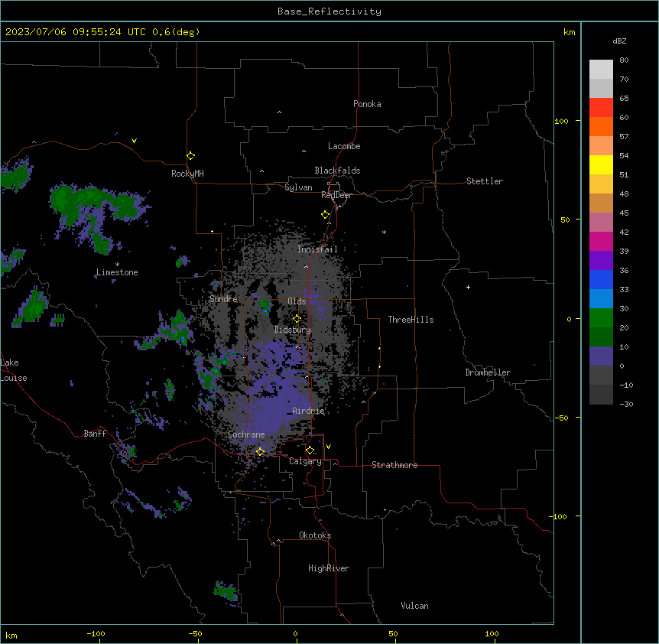The image size is (659, 644).
Task: Click the RockyMH label
Action: (x=187, y=174)
